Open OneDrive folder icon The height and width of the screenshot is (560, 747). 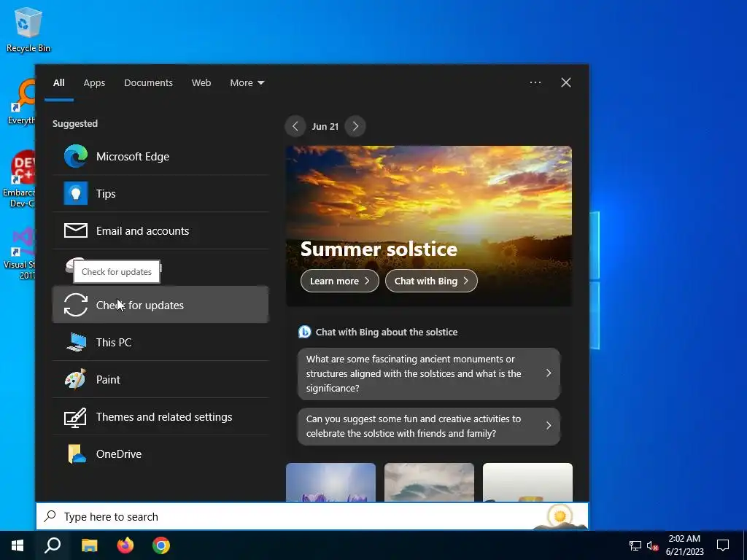tap(76, 454)
